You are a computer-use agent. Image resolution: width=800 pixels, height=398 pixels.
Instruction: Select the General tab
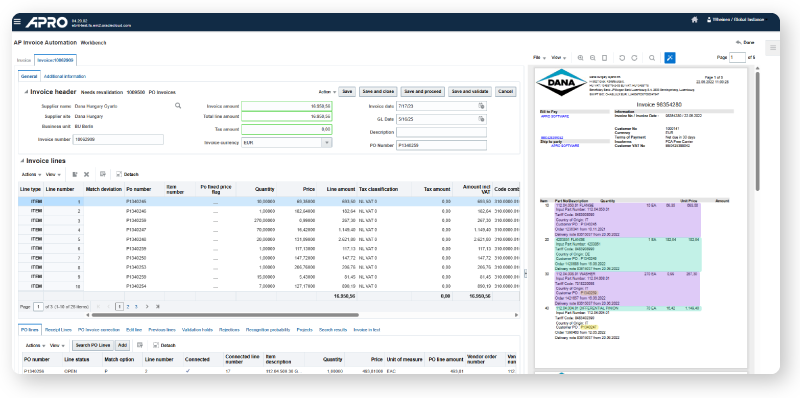[29, 77]
